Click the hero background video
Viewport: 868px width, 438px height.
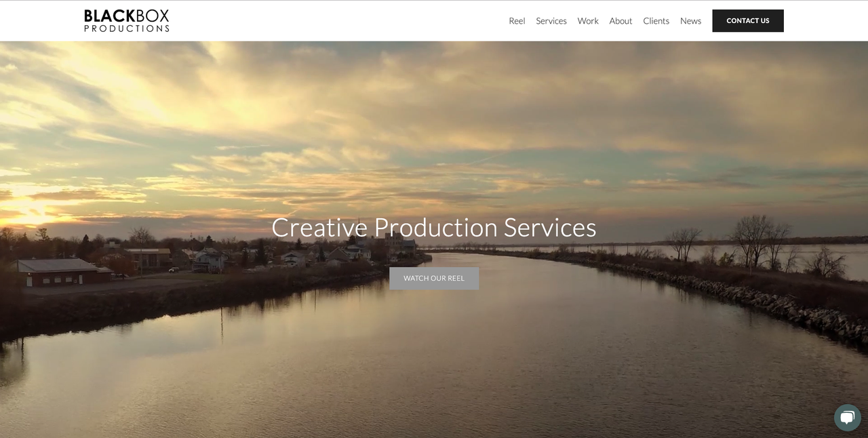pyautogui.click(x=434, y=353)
